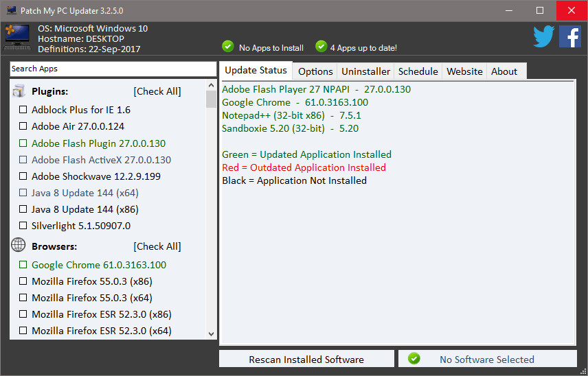588x376 pixels.
Task: Check Adobe Flash Plugin 27.0.0.130
Action: [23, 143]
